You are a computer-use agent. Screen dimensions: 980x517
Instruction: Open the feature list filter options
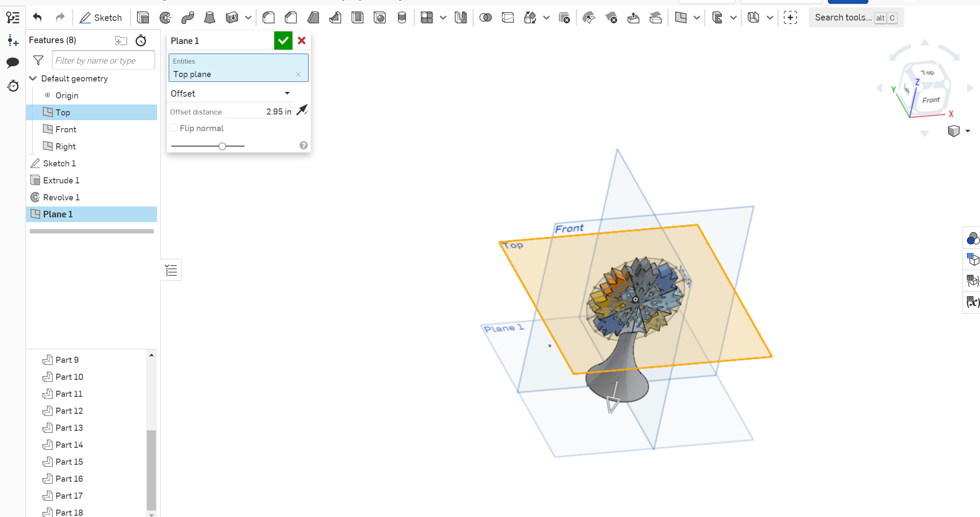coord(38,60)
